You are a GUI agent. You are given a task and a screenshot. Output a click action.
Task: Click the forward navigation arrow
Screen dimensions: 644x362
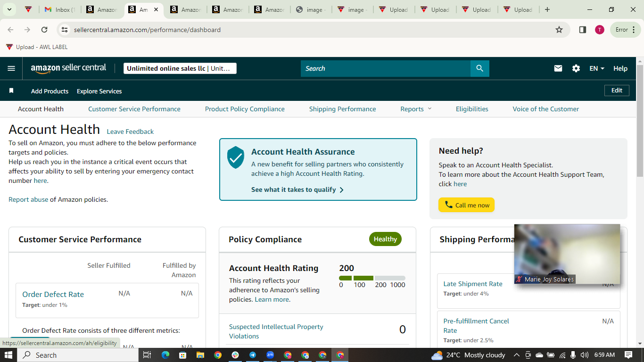(27, 30)
